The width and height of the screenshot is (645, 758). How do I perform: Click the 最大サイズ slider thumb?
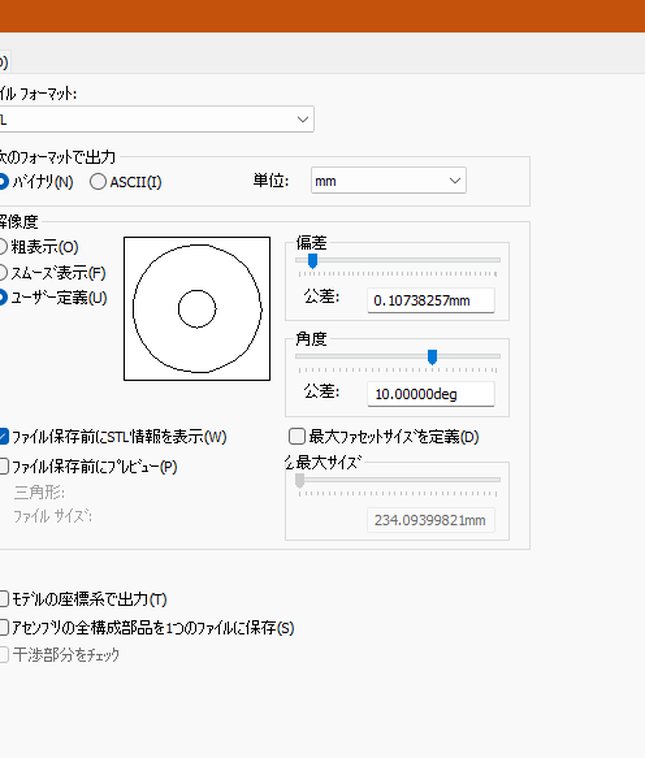pyautogui.click(x=300, y=481)
